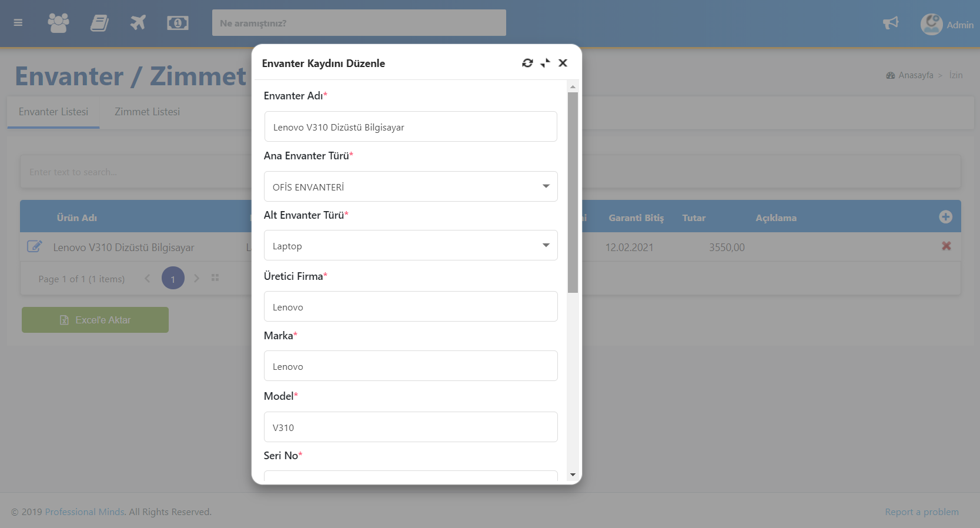This screenshot has width=980, height=528.
Task: Refresh the Envanter Kaydını Düzenle dialog
Action: coord(527,63)
